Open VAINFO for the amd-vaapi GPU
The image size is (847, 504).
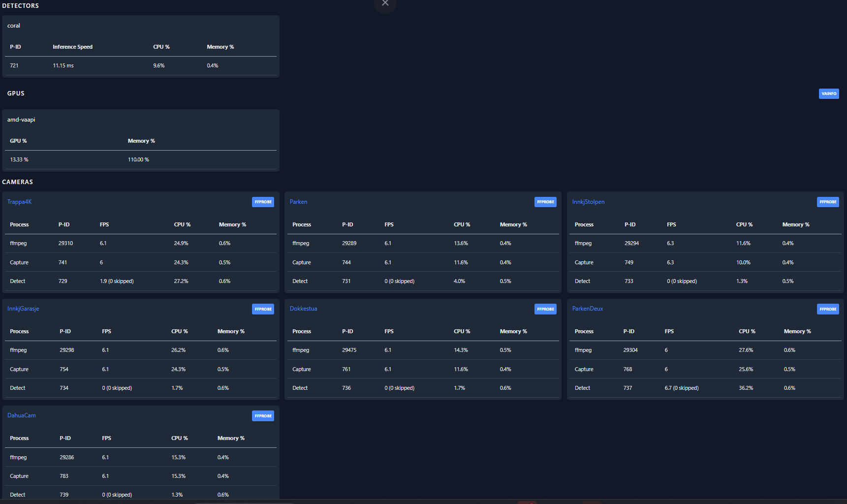tap(829, 94)
